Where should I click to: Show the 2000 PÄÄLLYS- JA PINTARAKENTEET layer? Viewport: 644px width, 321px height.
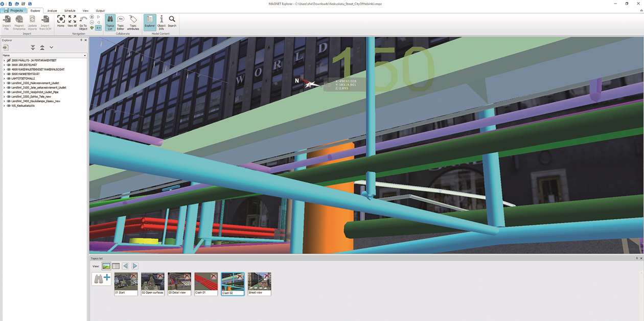pyautogui.click(x=9, y=60)
